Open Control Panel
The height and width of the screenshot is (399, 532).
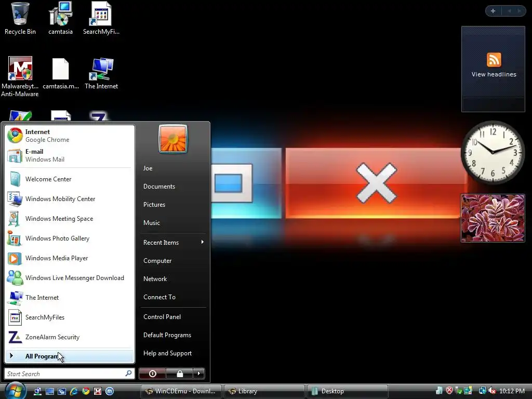(174, 317)
